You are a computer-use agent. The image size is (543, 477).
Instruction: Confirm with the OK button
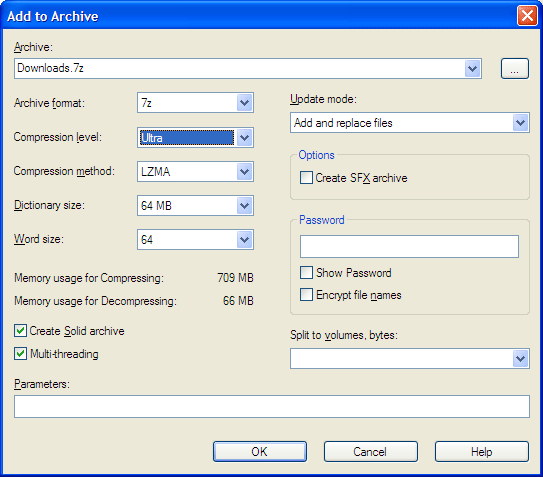point(260,451)
